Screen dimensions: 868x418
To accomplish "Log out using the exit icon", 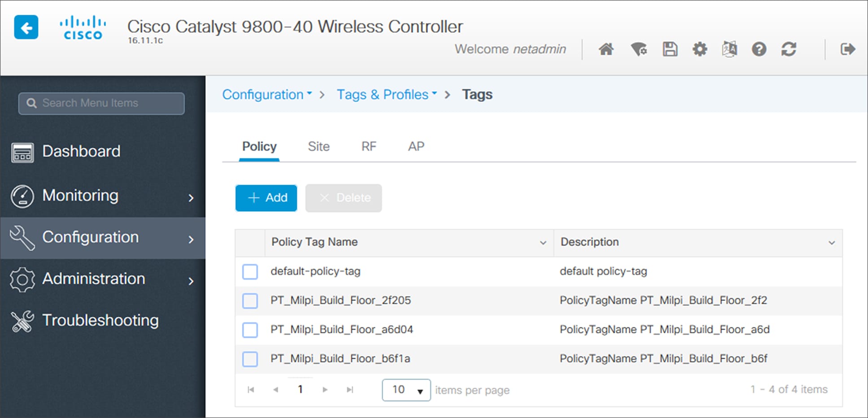I will tap(848, 49).
